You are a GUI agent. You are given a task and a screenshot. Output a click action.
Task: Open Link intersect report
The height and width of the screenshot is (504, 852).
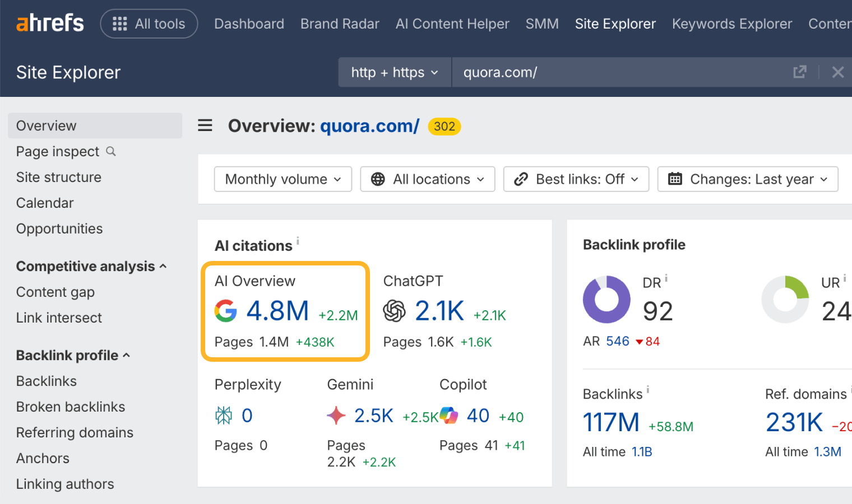pos(59,318)
